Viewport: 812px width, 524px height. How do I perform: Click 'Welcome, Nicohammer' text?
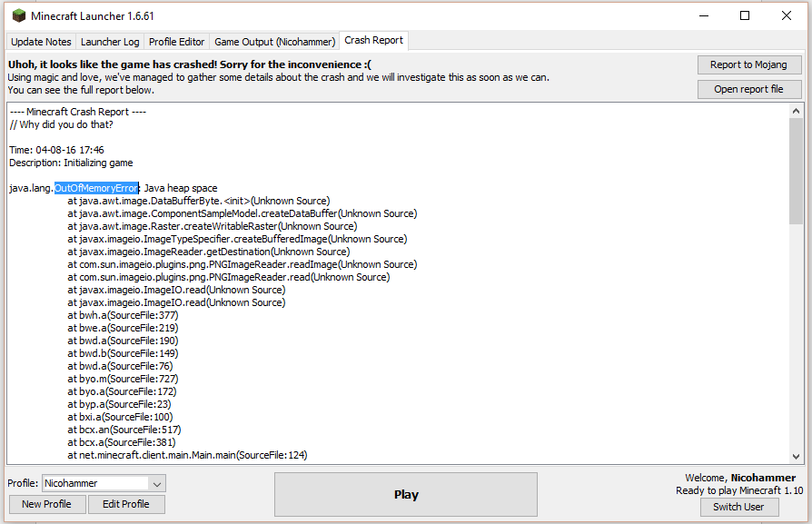tap(740, 478)
